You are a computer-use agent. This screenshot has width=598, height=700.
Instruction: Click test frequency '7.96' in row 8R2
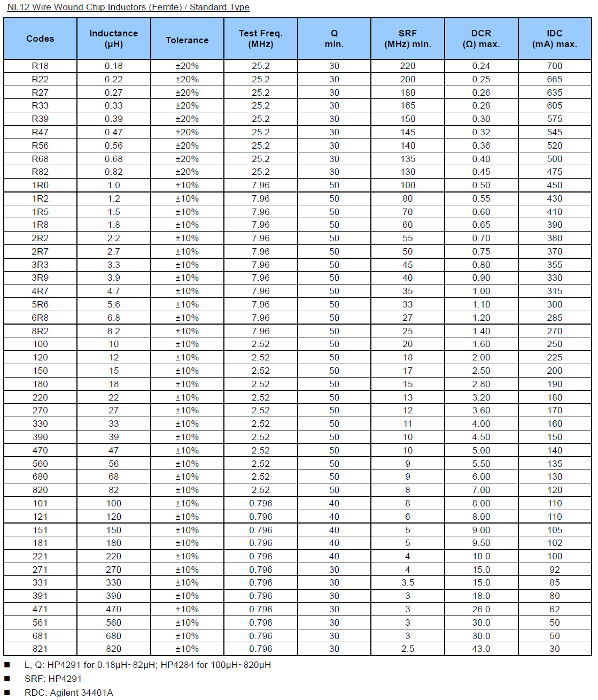tap(261, 331)
